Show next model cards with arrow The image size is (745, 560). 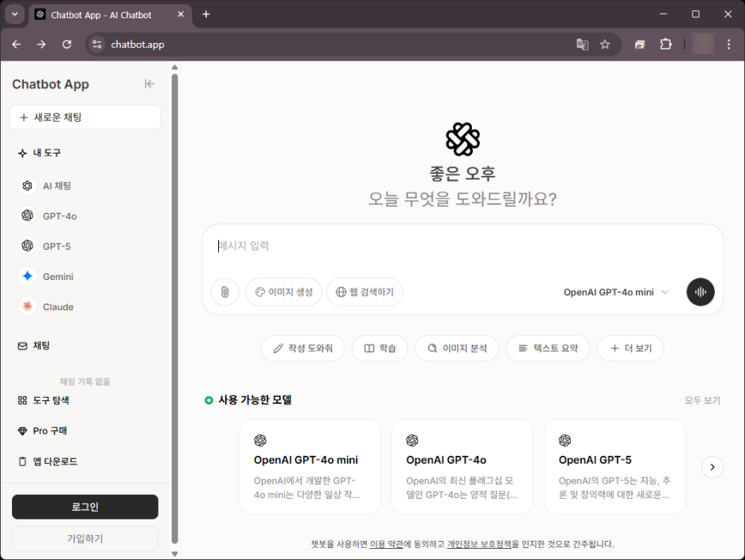coord(712,467)
